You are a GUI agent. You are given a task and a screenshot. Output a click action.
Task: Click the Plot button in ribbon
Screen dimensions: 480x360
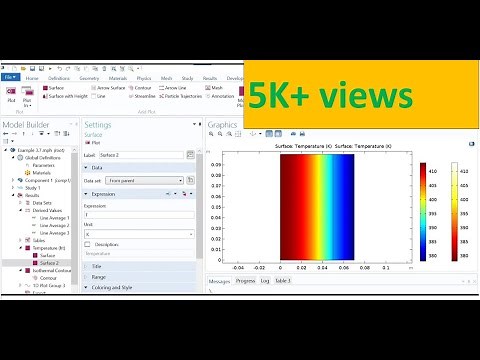coord(11,94)
